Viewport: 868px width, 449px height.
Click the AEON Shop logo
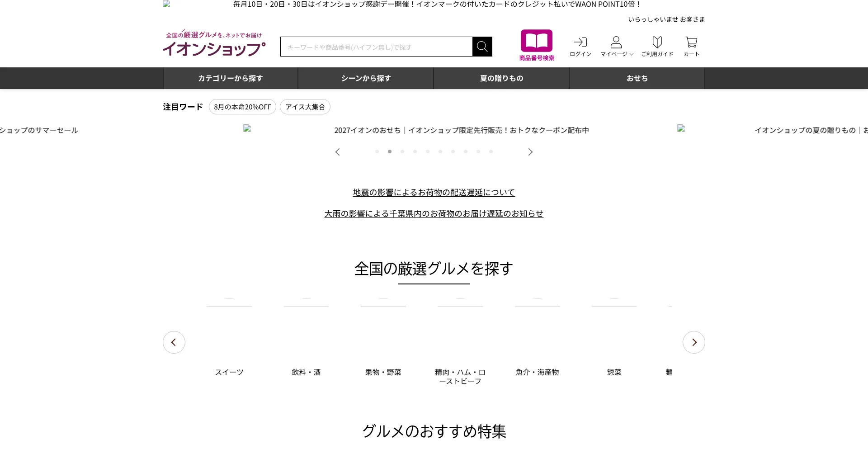coord(214,43)
